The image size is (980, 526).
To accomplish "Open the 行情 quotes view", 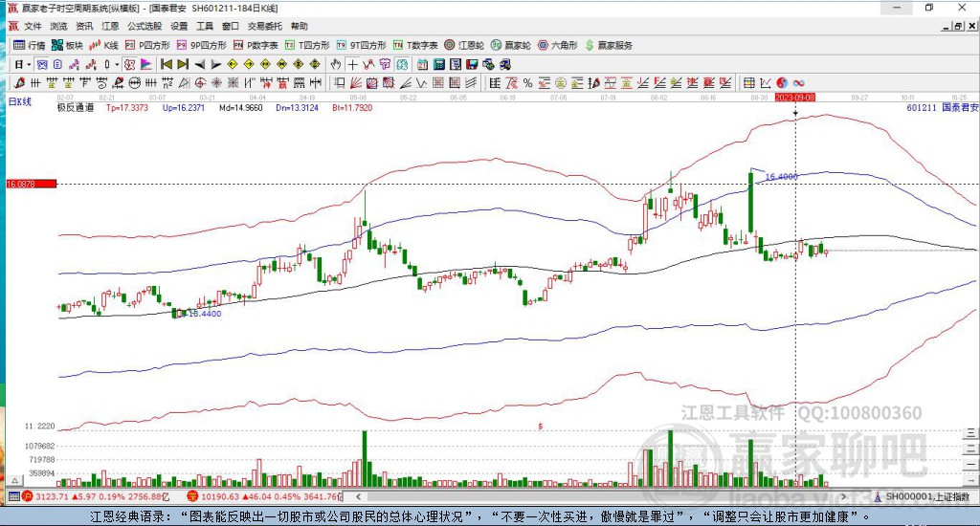I will [29, 45].
